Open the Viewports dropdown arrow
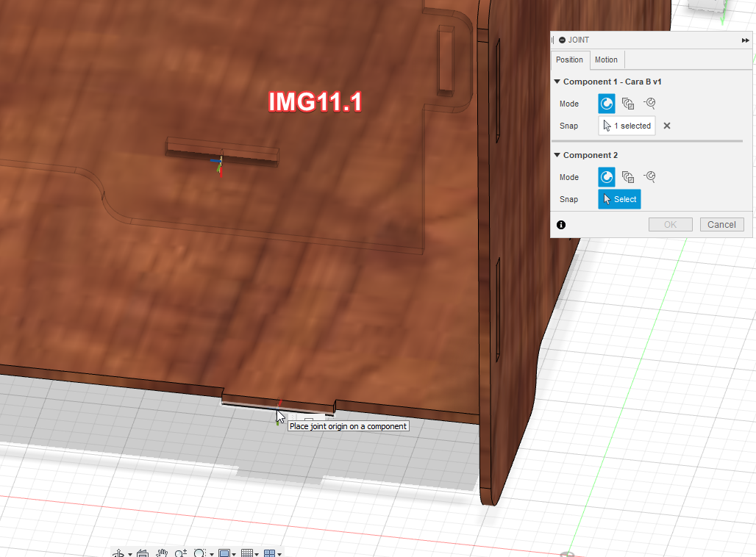This screenshot has width=756, height=557. (x=279, y=555)
